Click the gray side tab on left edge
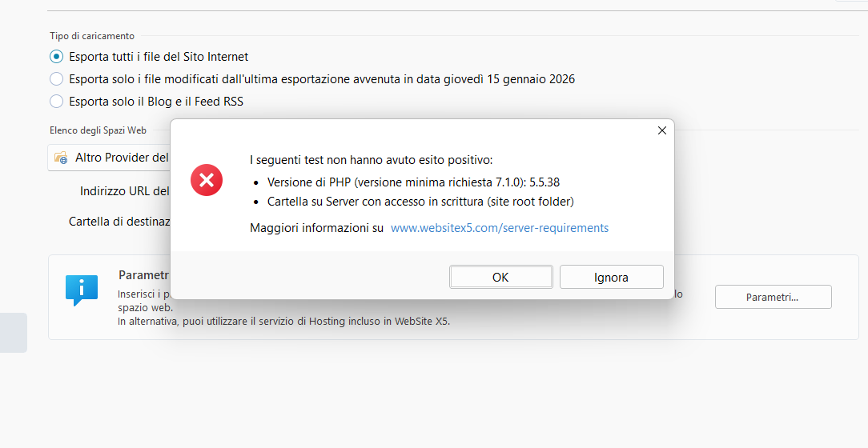Screen dimensions: 868x448 click(13, 333)
